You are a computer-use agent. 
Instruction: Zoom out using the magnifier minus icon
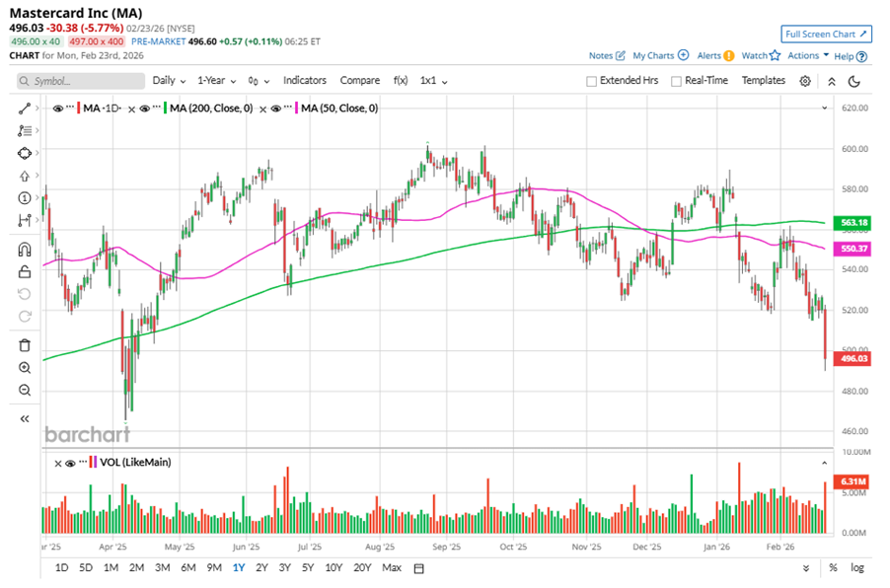(x=25, y=391)
